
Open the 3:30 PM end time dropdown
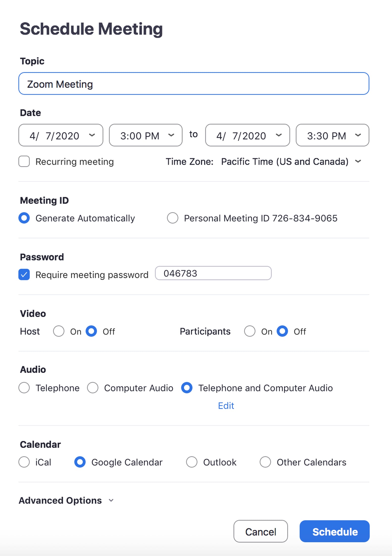[332, 135]
